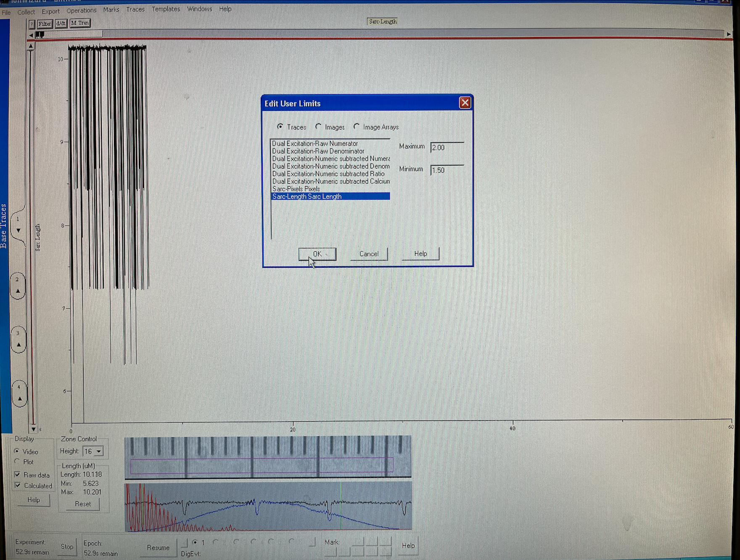Click OK in Edit User Limits
740x560 pixels.
pyautogui.click(x=317, y=254)
